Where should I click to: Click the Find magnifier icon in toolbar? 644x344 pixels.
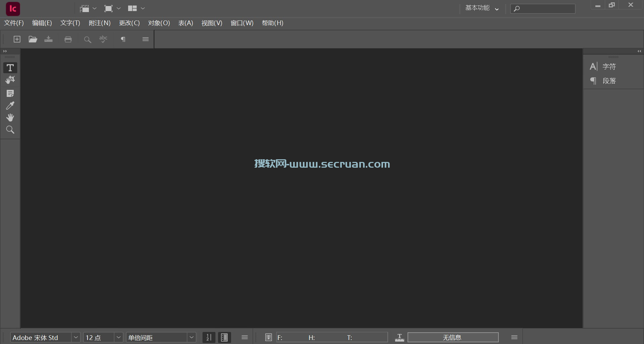click(x=88, y=40)
